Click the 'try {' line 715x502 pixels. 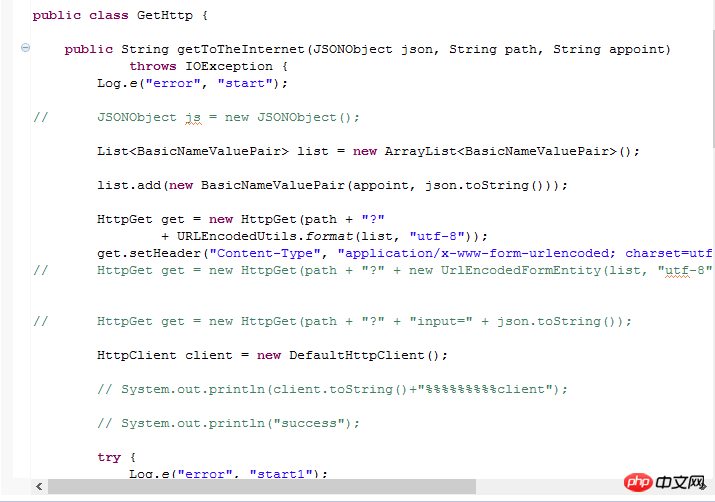pyautogui.click(x=116, y=457)
